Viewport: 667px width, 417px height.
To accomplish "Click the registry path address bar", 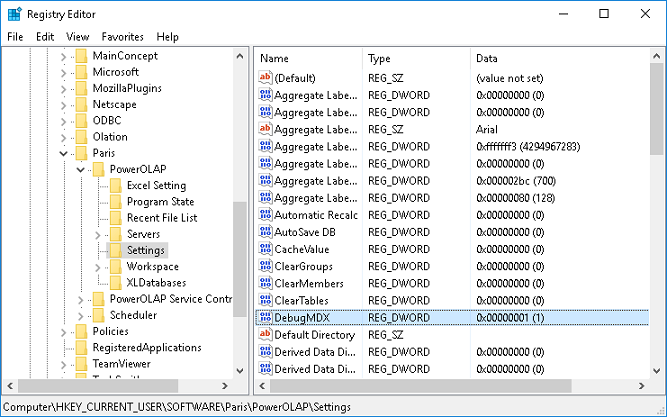I will 333,407.
